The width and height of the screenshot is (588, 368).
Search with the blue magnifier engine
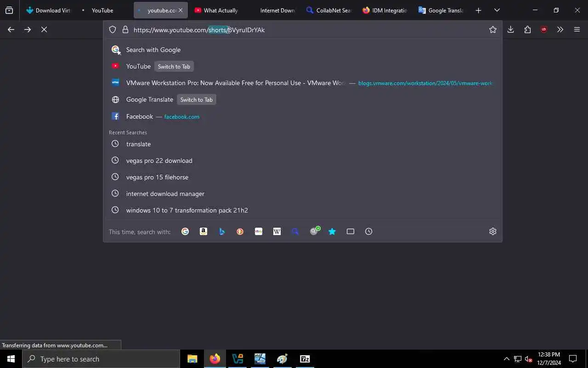[295, 231]
